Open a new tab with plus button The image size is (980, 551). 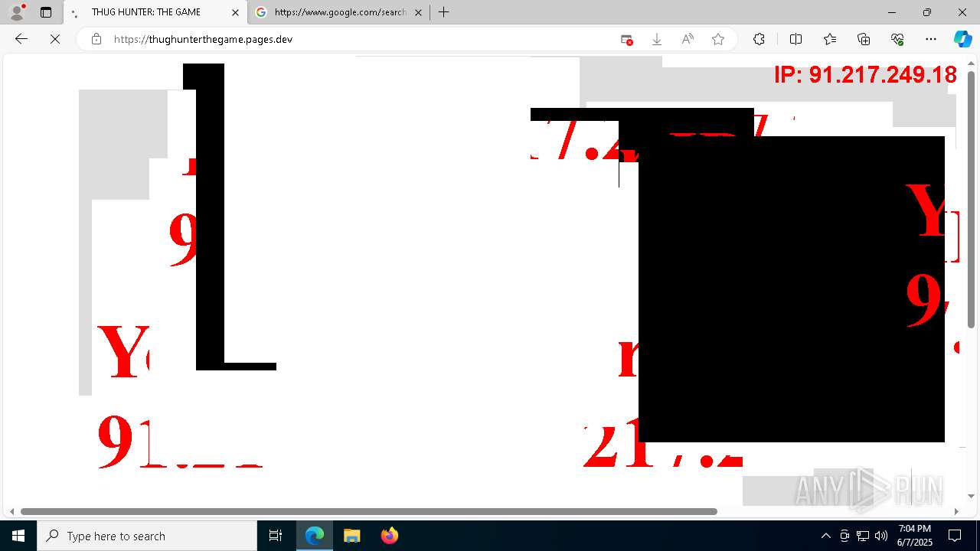(x=443, y=12)
